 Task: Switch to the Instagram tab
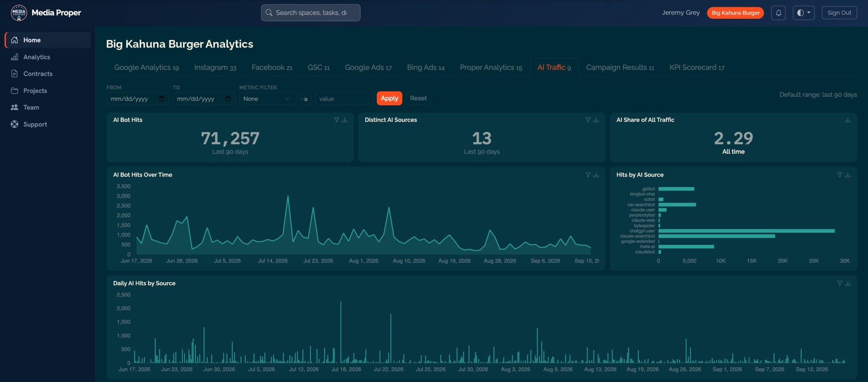coord(215,67)
